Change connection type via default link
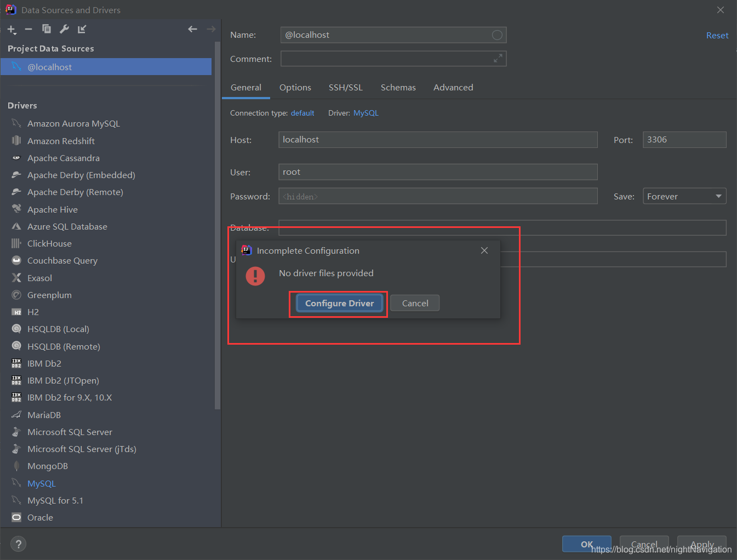The width and height of the screenshot is (737, 560). click(302, 113)
